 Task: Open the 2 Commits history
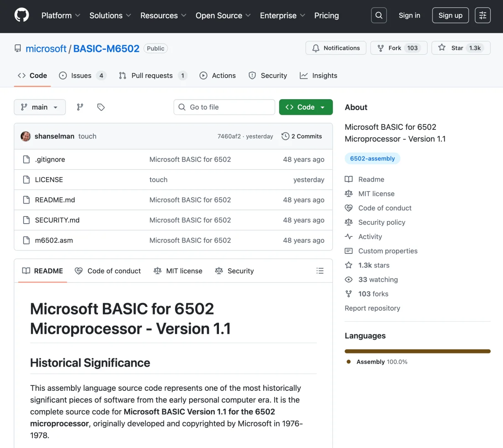tap(301, 136)
